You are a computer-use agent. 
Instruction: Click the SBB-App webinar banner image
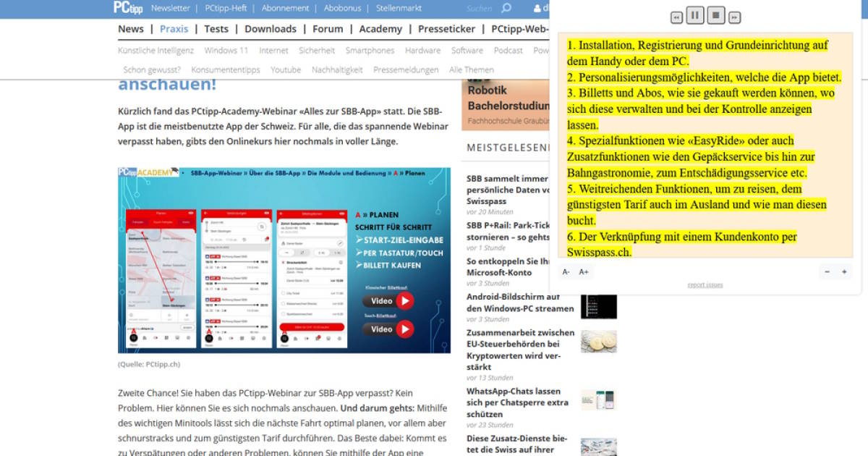(x=284, y=261)
